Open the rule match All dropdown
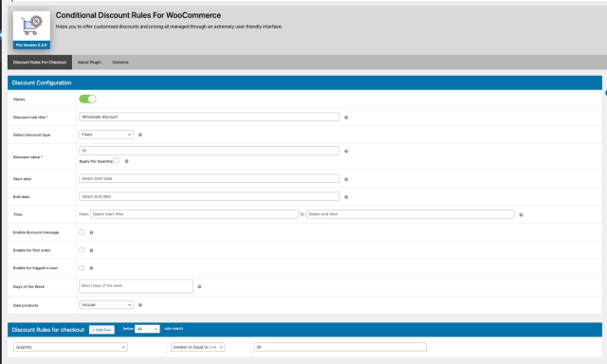This screenshot has height=364, width=607. pyautogui.click(x=147, y=329)
